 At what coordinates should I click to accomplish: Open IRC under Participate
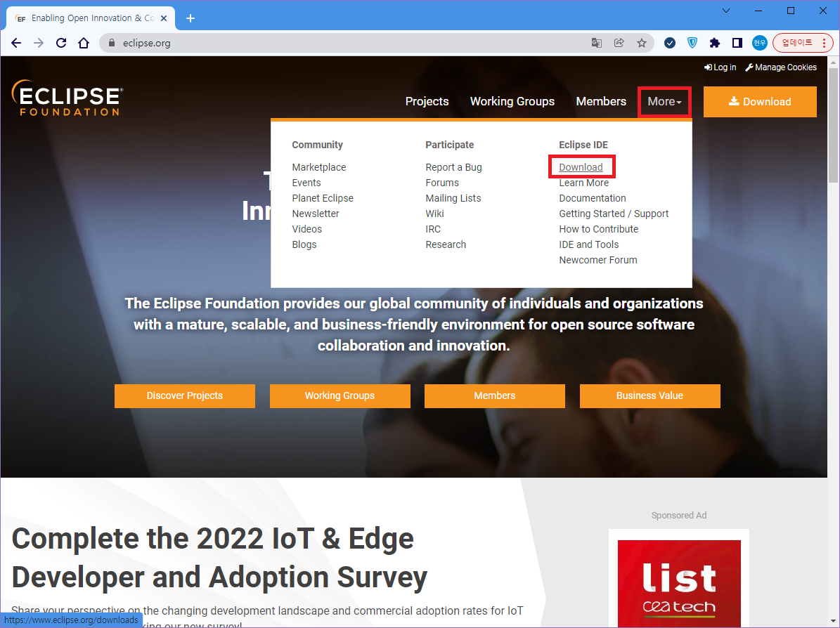[433, 229]
